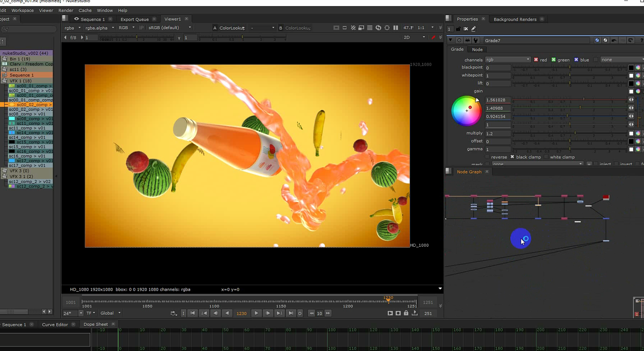Click the play forward button
Image resolution: width=644 pixels, height=351 pixels.
point(256,313)
